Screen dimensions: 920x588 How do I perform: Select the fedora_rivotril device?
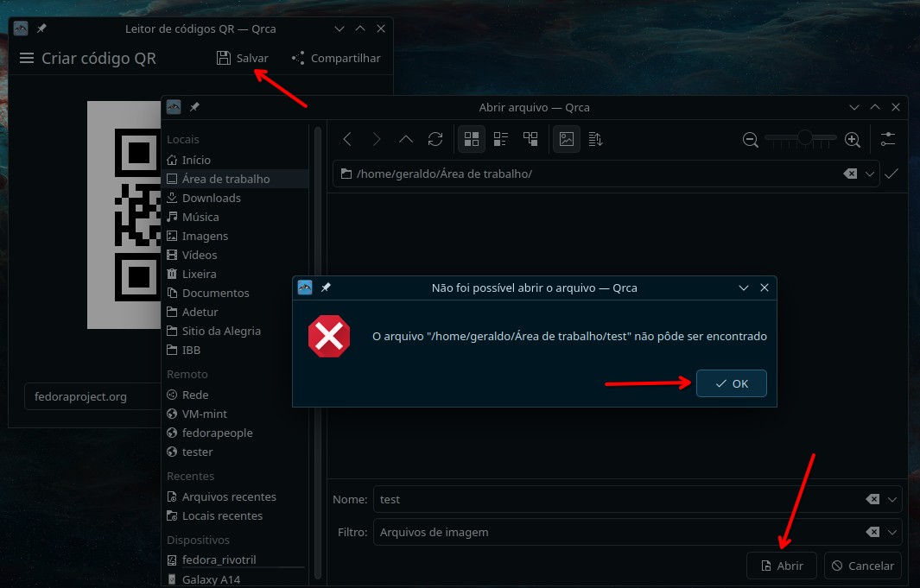coord(235,560)
